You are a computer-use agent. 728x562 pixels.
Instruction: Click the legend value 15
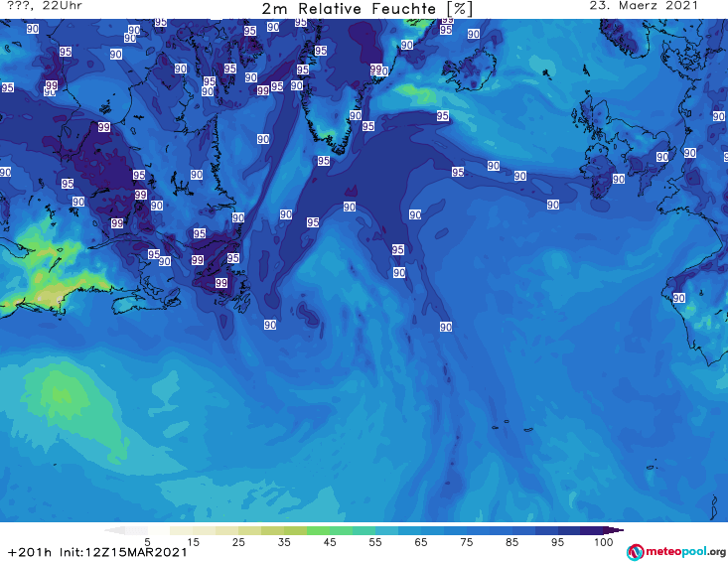pyautogui.click(x=193, y=542)
